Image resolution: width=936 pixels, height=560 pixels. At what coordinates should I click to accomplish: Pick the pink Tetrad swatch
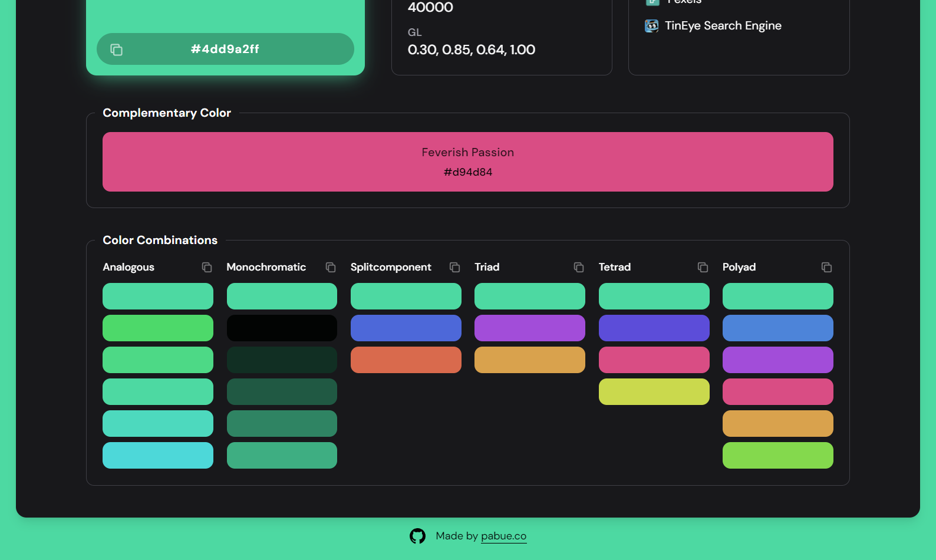654,360
